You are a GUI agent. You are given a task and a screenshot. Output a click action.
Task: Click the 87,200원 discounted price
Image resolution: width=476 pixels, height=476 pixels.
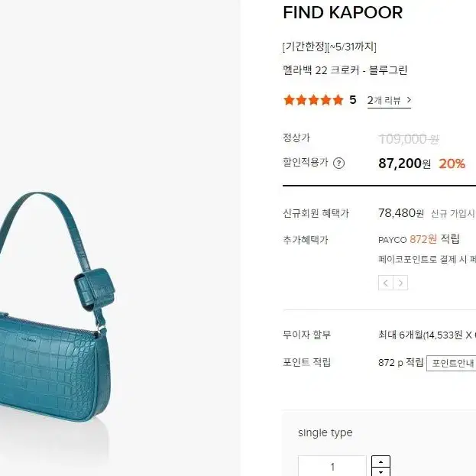click(404, 164)
